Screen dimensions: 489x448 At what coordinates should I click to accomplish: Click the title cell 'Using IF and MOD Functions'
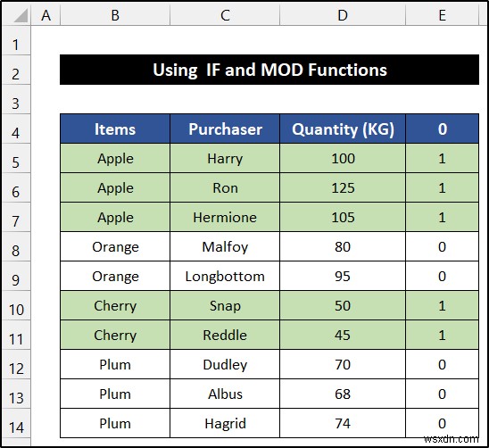point(269,70)
